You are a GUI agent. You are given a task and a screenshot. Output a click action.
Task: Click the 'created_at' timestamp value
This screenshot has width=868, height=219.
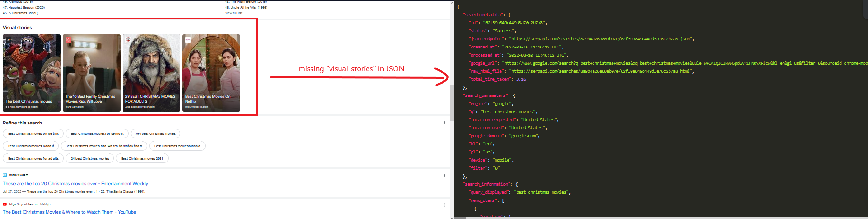(x=532, y=47)
